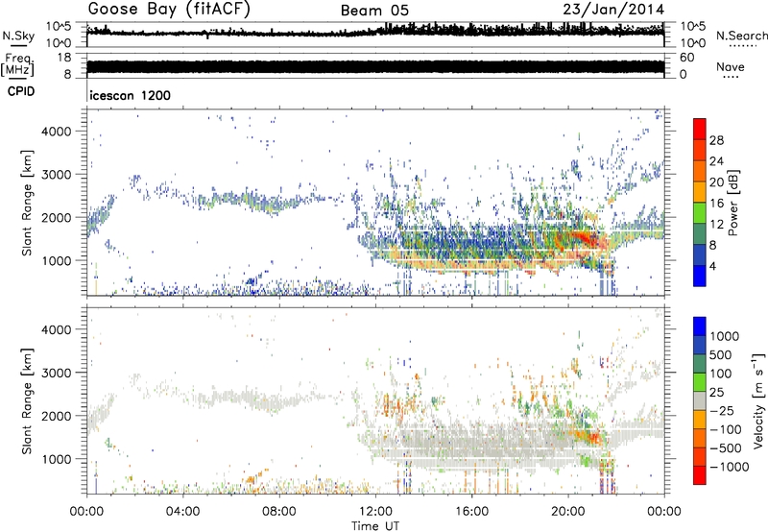Click the 'icescan 1200' text

coord(131,95)
